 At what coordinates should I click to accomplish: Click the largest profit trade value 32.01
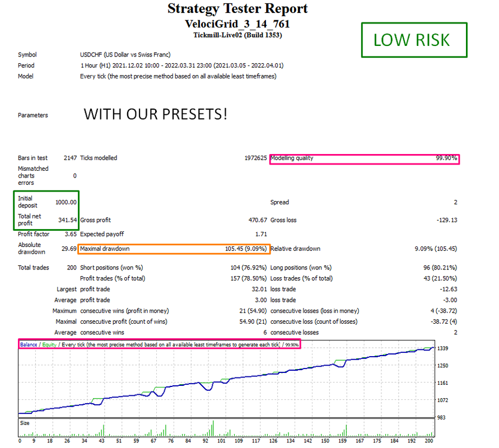(259, 289)
